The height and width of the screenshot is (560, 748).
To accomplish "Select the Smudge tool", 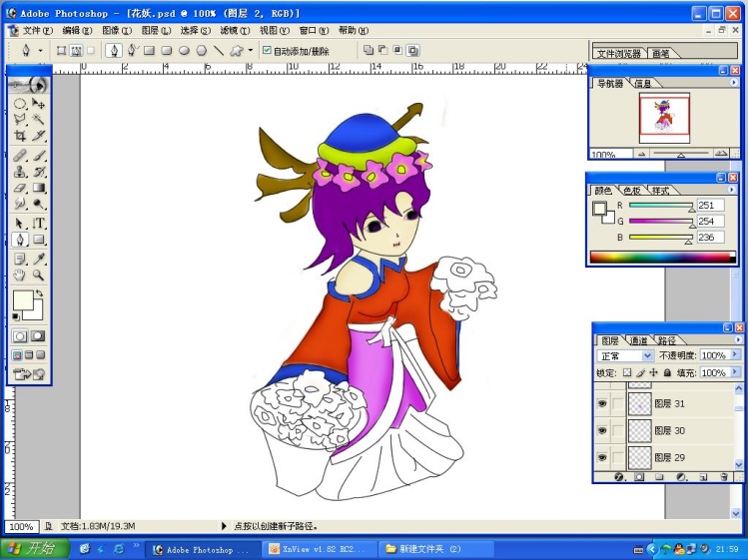I will (20, 205).
